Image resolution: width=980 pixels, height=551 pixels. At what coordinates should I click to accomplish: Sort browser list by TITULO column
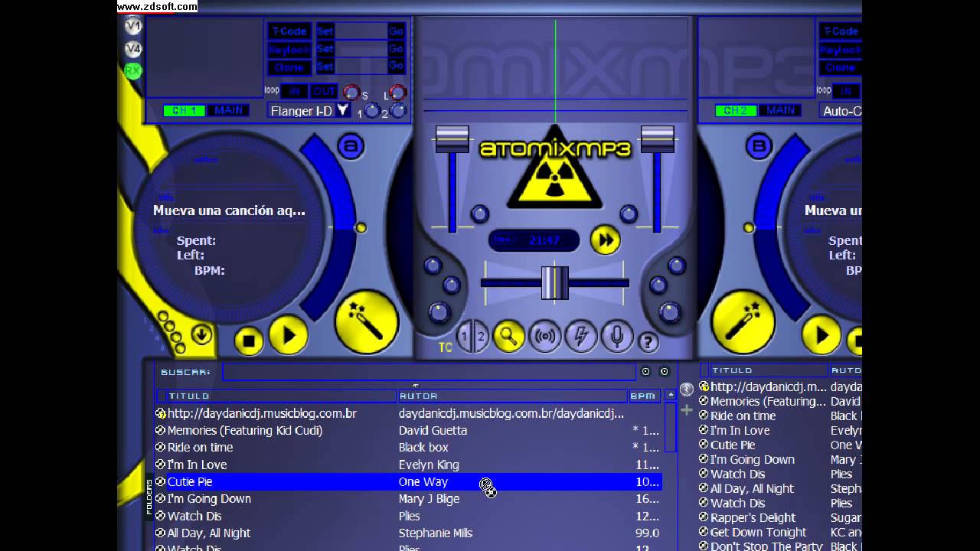pos(277,396)
